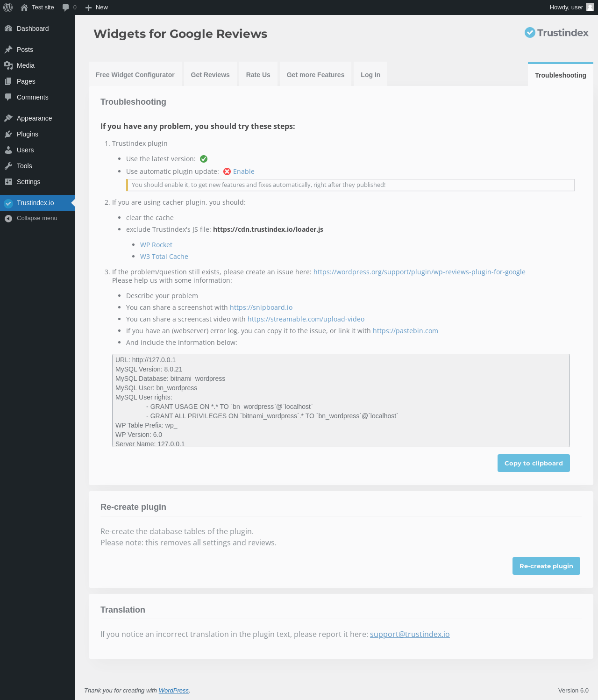Image resolution: width=598 pixels, height=700 pixels.
Task: Click the Howdy, user account menu
Action: [572, 7]
